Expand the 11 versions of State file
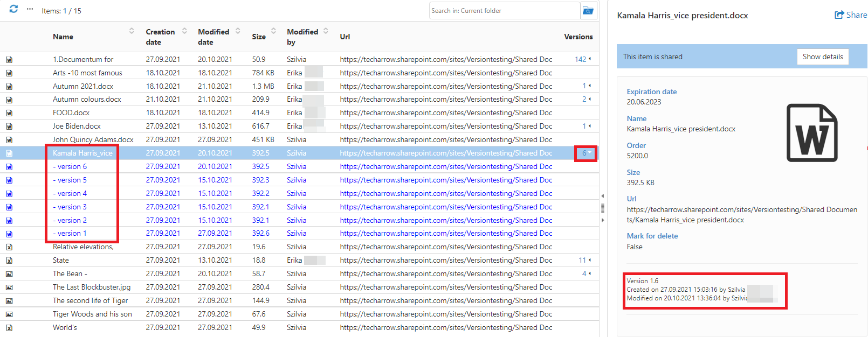This screenshot has height=337, width=868. coord(584,261)
